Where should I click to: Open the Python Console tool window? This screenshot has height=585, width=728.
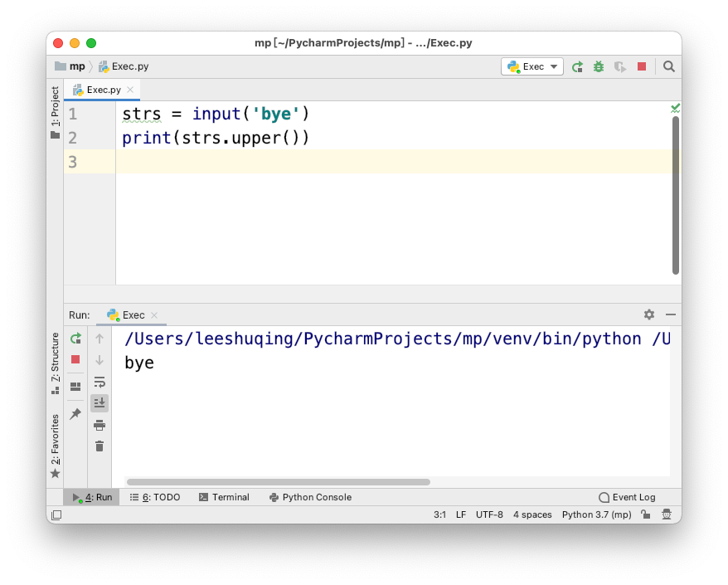click(311, 497)
